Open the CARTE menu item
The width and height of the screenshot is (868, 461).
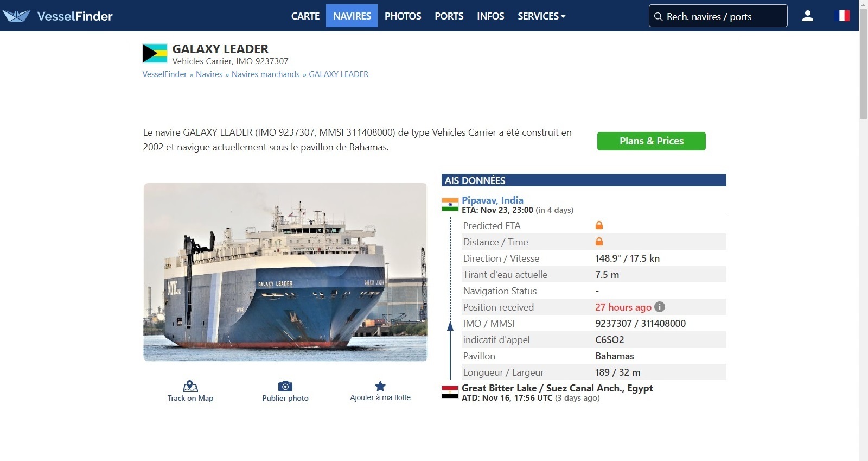pos(305,16)
